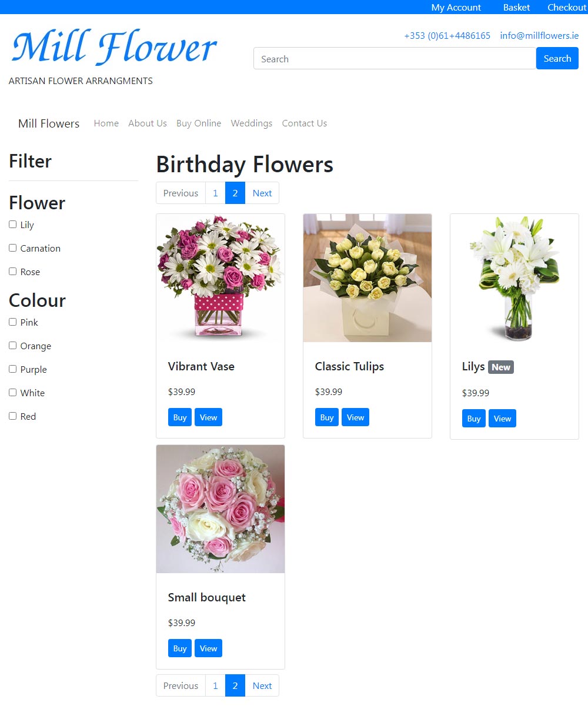588x706 pixels.
Task: Go to Checkout
Action: (567, 7)
